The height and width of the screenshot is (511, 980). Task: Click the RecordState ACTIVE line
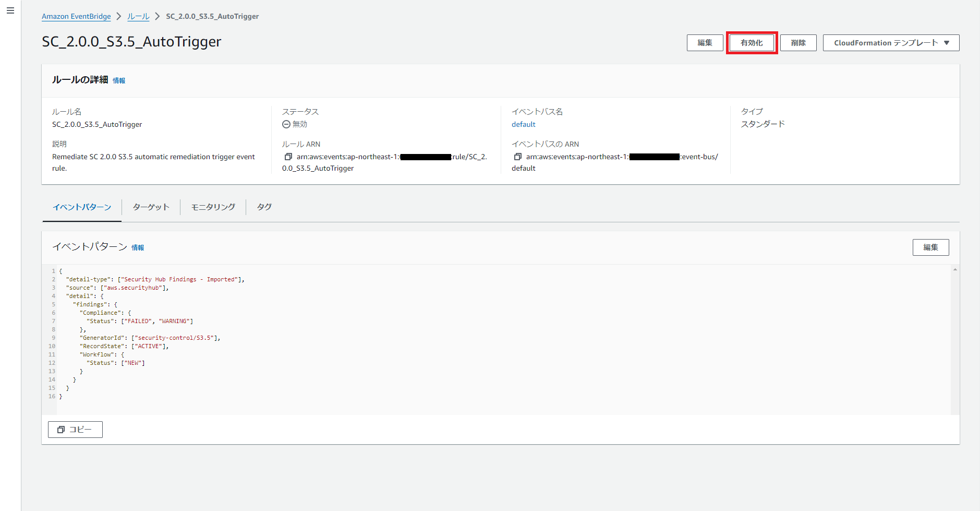[124, 346]
